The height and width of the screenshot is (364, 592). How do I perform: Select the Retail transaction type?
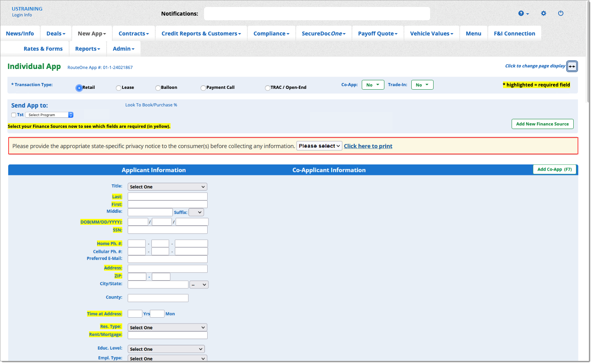click(x=79, y=88)
